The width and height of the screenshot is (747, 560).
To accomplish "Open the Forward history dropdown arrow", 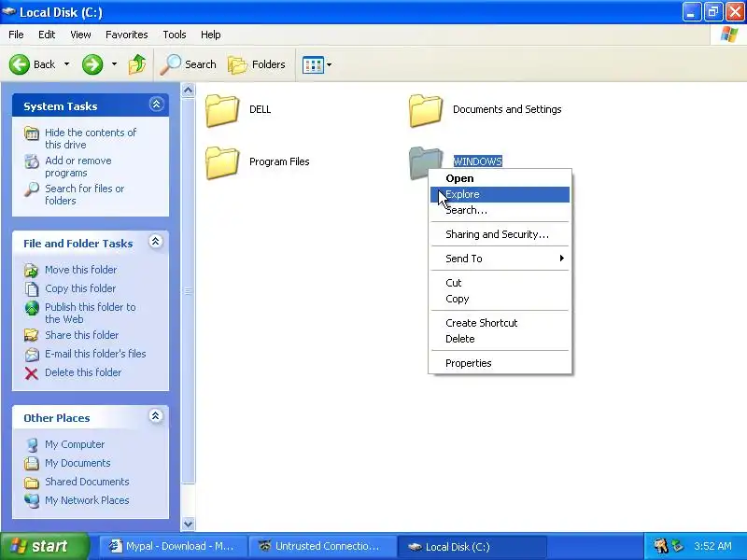I will tap(114, 64).
